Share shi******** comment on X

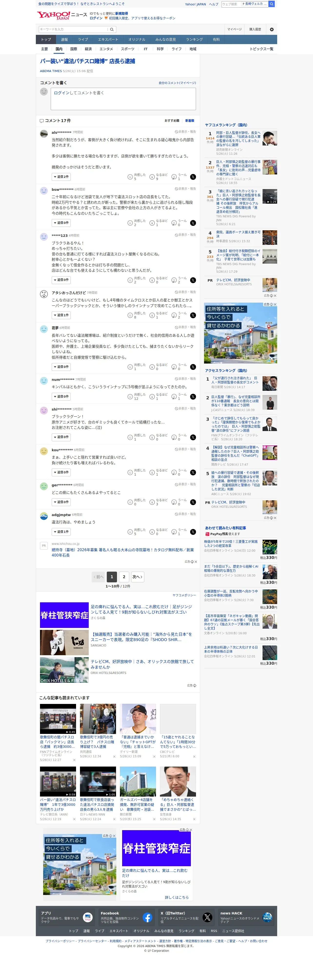[x=193, y=437]
